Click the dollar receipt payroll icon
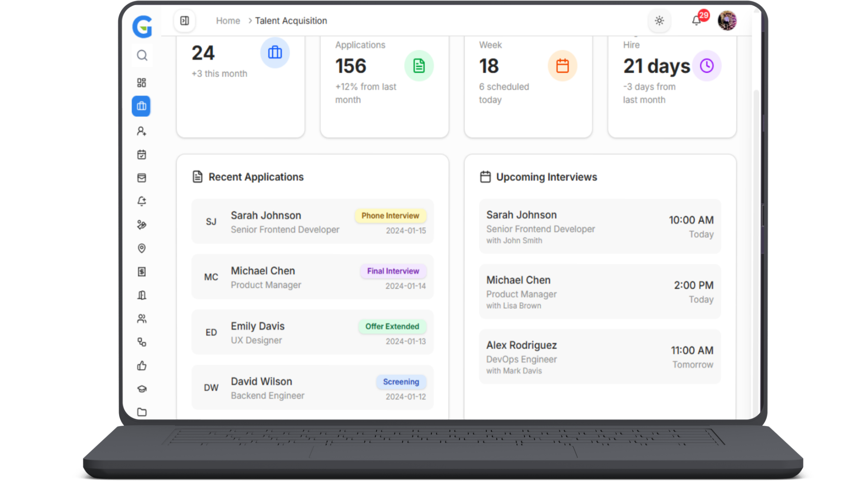Image resolution: width=868 pixels, height=488 pixels. click(142, 272)
